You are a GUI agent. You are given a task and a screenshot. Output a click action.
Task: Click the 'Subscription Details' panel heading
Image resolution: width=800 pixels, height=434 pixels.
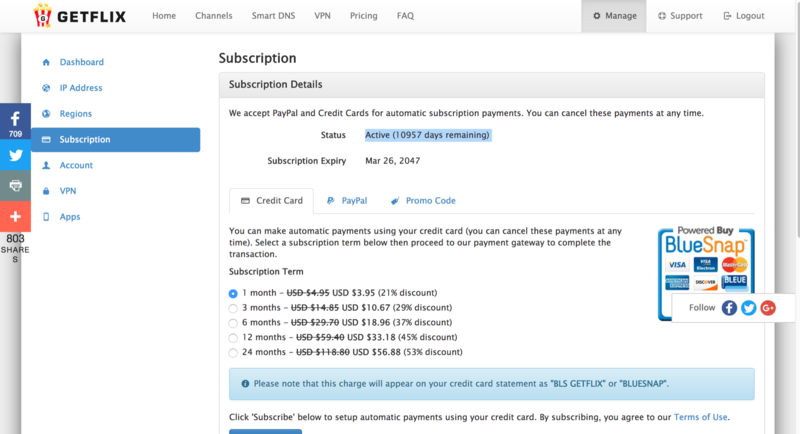pyautogui.click(x=276, y=84)
